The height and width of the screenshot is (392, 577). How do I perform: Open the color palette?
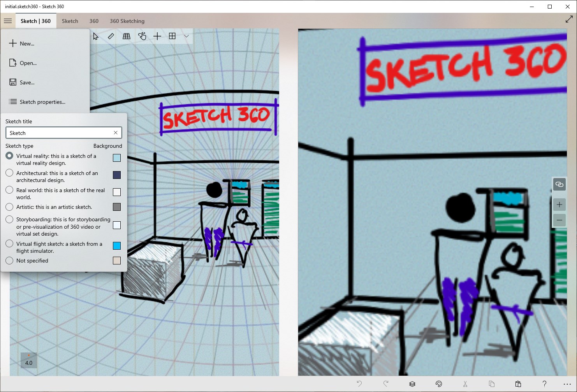click(438, 383)
